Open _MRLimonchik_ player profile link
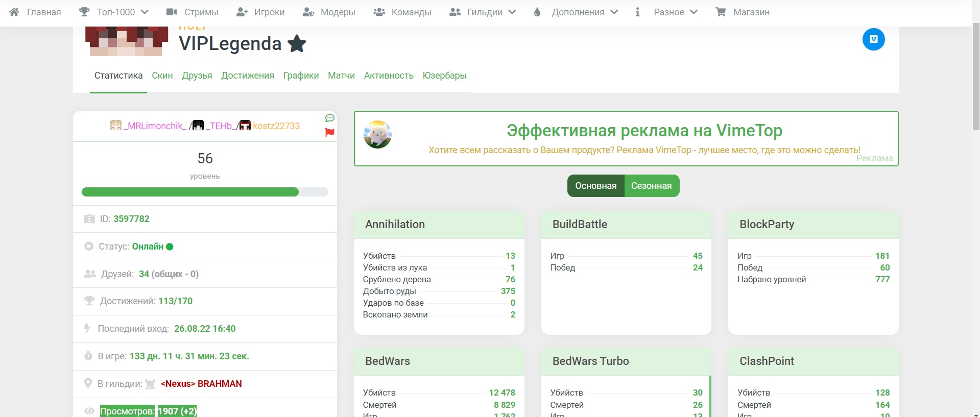The image size is (980, 417). [155, 126]
